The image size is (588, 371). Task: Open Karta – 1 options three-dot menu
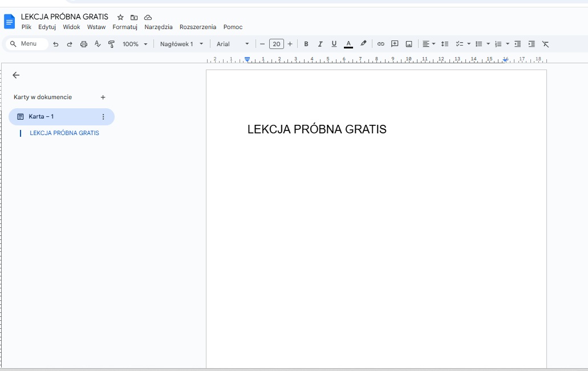point(103,117)
